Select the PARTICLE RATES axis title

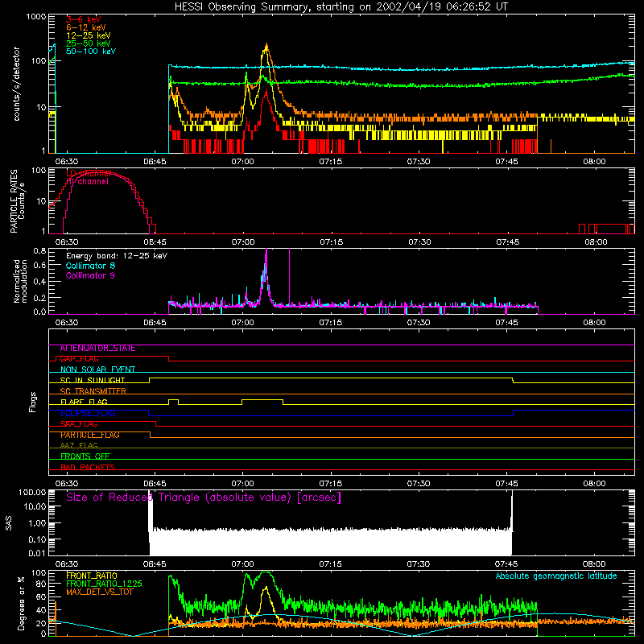pos(14,200)
